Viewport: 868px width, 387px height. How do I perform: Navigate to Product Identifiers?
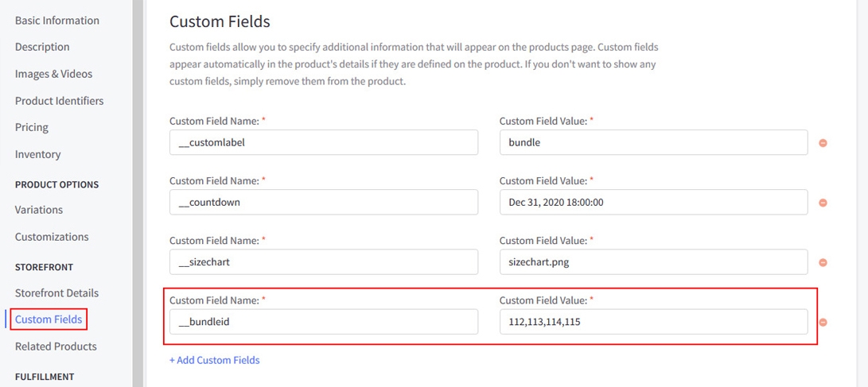click(x=59, y=101)
